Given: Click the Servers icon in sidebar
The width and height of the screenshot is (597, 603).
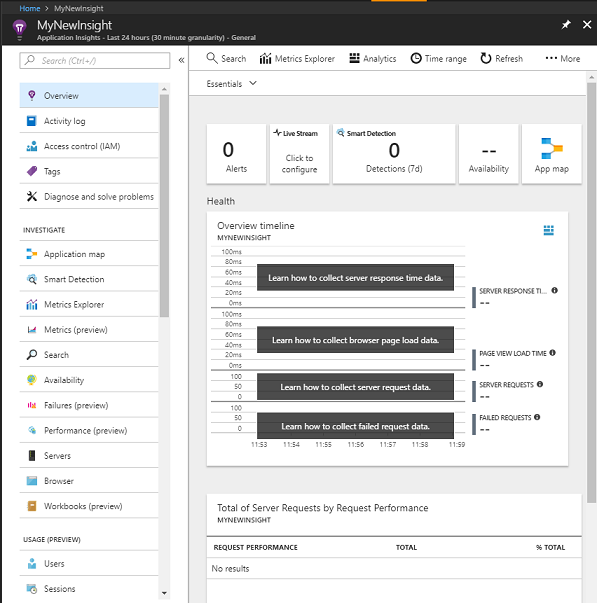Looking at the screenshot, I should 32,456.
